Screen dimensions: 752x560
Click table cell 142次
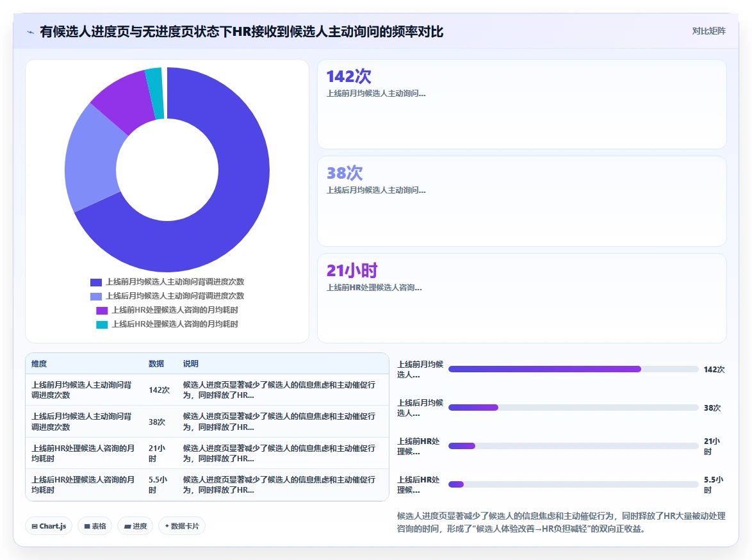click(159, 390)
